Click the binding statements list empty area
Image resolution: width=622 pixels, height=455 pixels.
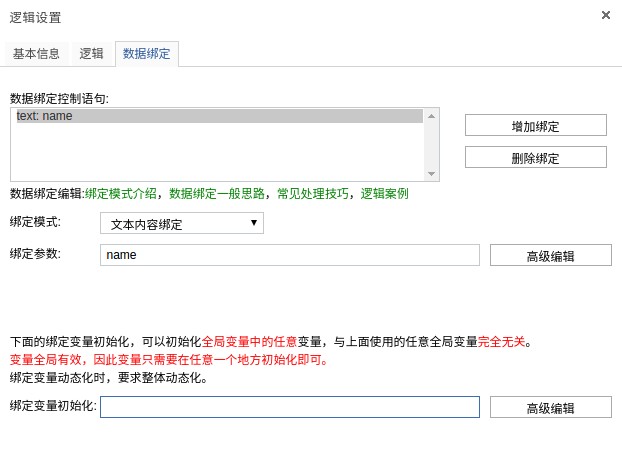tap(219, 152)
